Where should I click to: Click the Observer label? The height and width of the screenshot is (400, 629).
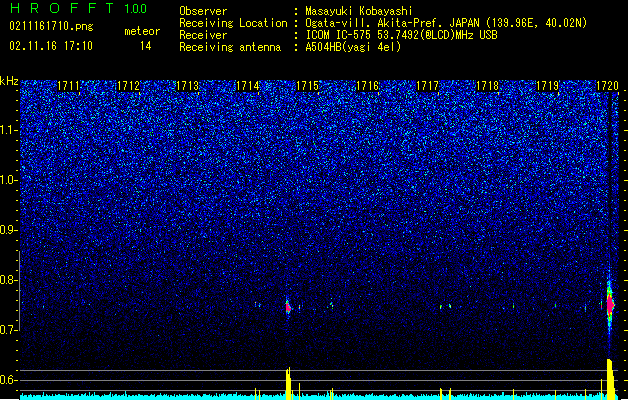click(x=203, y=11)
